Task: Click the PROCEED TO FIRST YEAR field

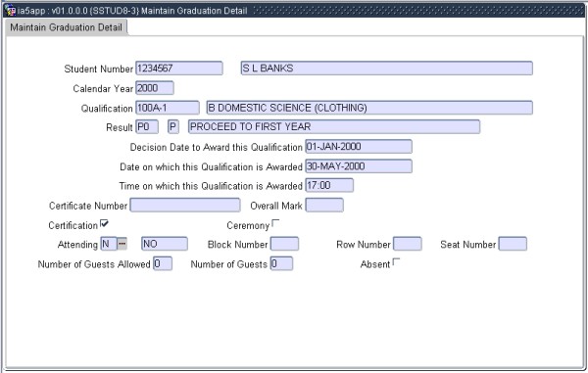Action: 334,126
